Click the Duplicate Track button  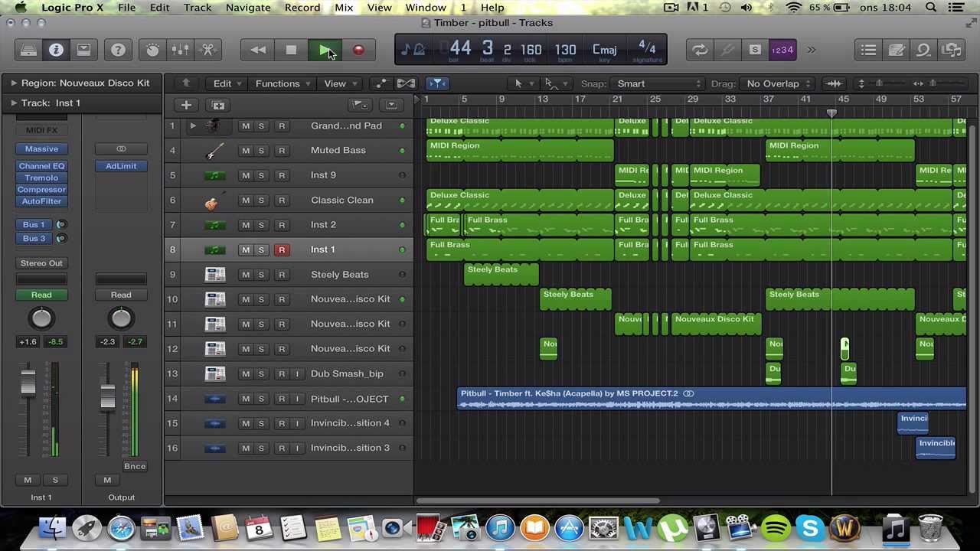218,105
